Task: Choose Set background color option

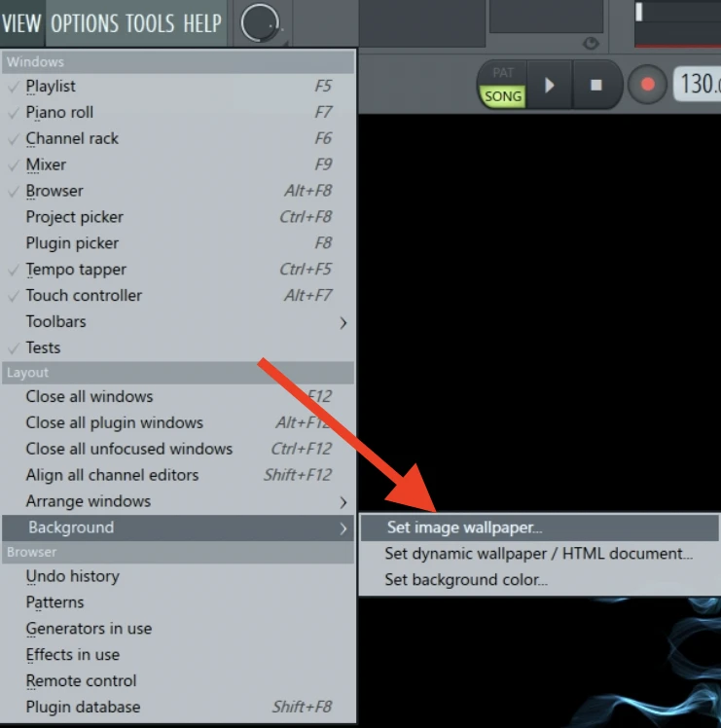Action: point(466,580)
